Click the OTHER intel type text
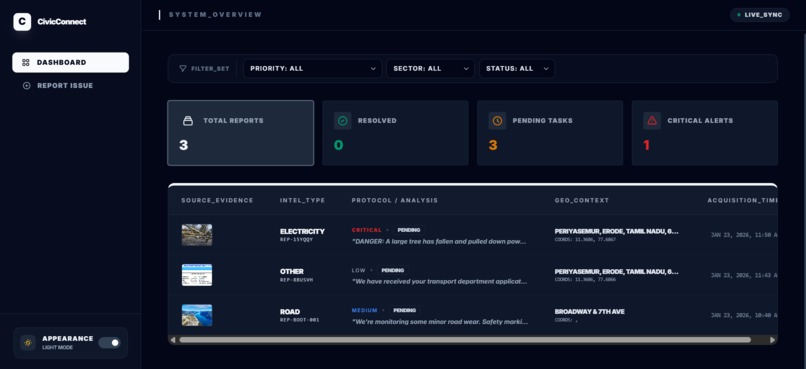Viewport: 806px width, 369px height. pyautogui.click(x=291, y=271)
